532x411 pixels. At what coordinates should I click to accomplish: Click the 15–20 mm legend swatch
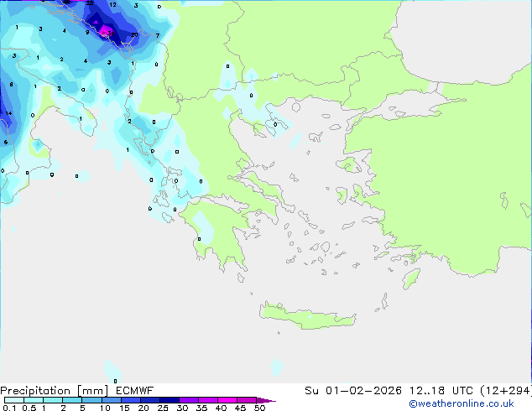point(130,400)
